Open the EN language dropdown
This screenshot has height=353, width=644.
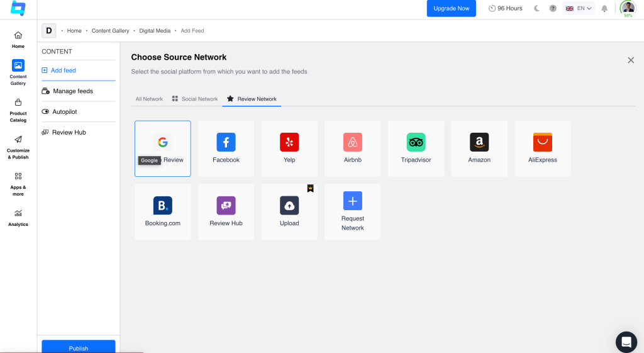pos(579,8)
